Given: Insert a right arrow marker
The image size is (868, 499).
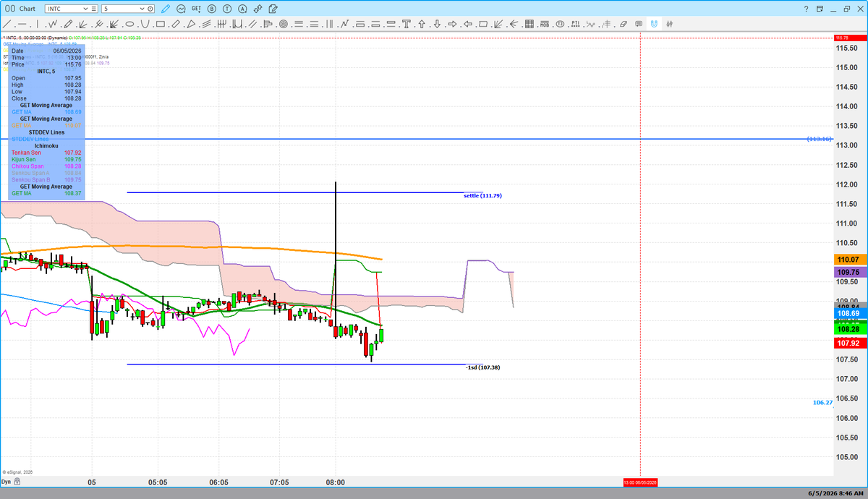Looking at the screenshot, I should [452, 24].
